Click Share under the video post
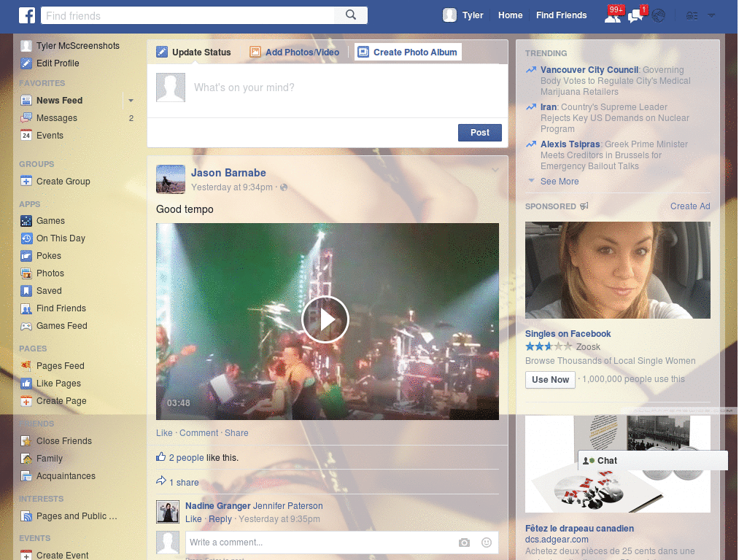747x560 pixels. coord(236,433)
